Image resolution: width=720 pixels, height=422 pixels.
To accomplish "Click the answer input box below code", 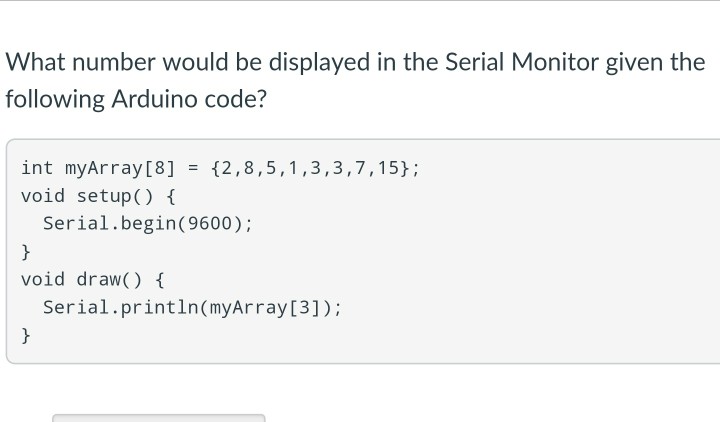I will tap(159, 418).
